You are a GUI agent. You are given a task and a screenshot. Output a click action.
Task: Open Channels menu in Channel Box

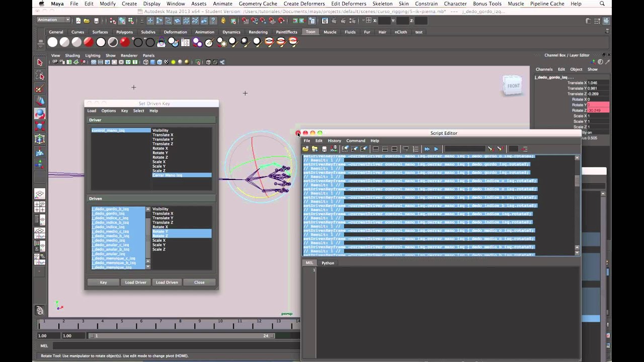pyautogui.click(x=544, y=69)
